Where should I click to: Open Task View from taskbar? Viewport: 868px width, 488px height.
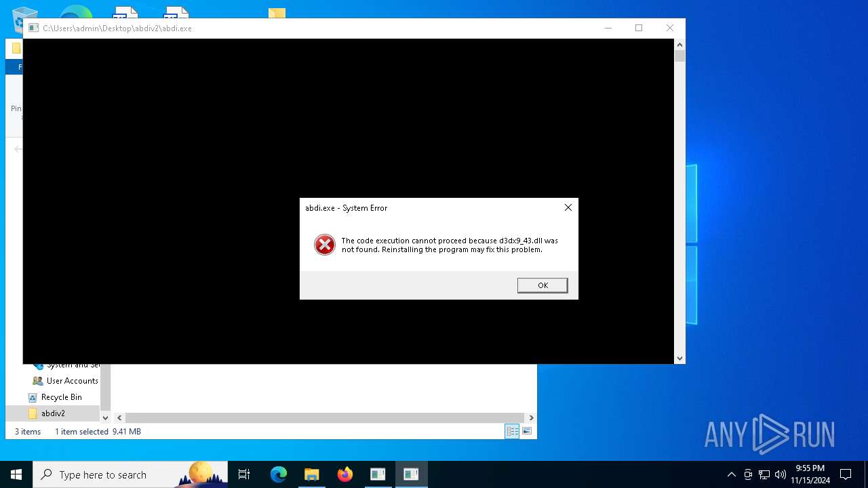tap(244, 474)
